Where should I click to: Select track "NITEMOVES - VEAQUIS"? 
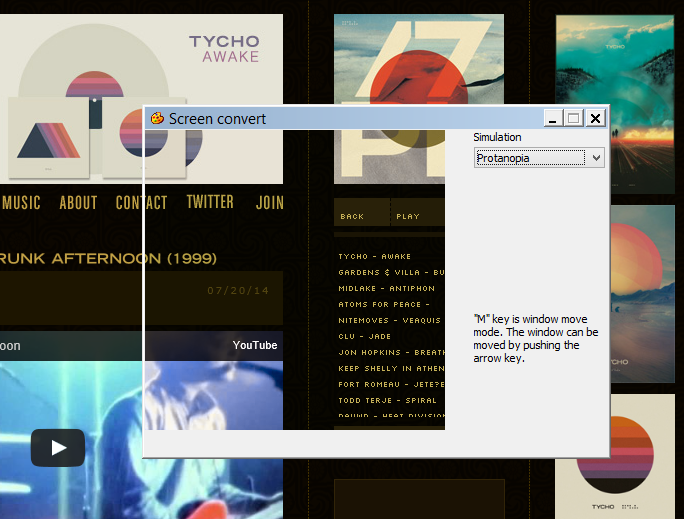tap(390, 321)
